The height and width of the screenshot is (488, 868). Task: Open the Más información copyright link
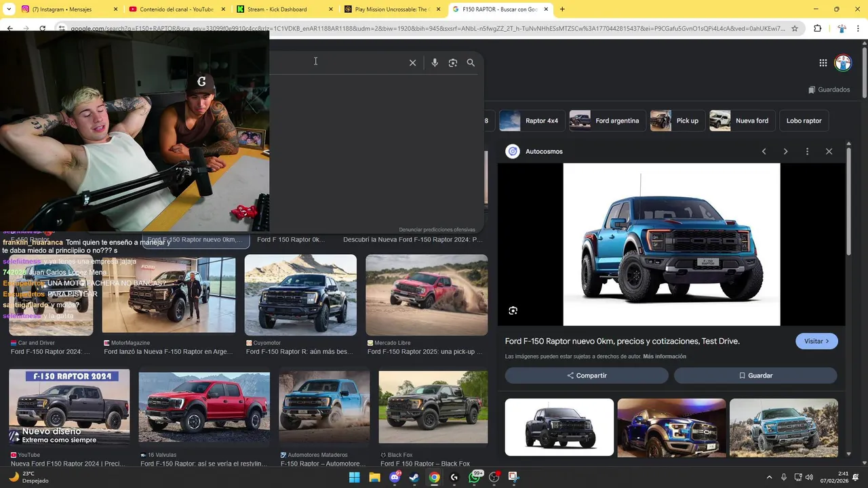[665, 357]
